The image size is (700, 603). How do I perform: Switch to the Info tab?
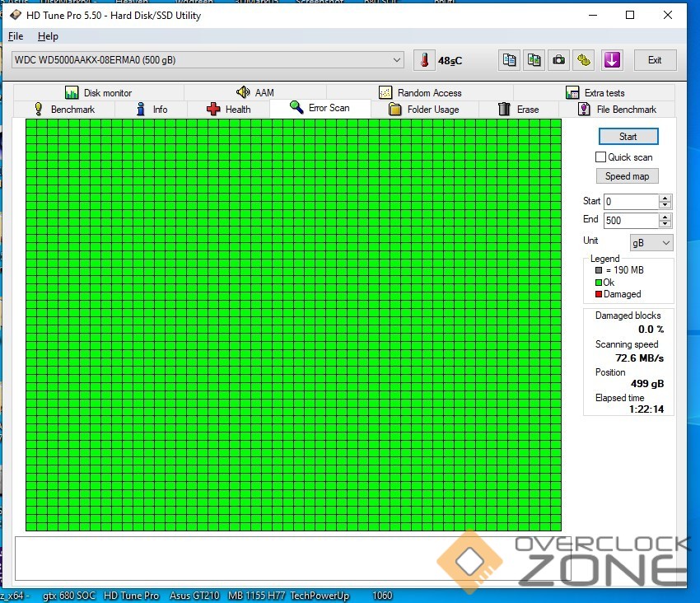152,109
